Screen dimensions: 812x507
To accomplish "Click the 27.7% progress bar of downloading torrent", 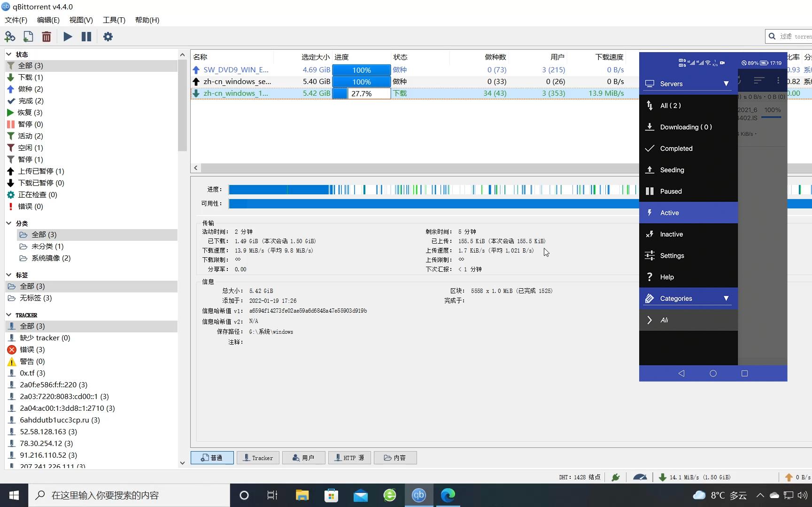I will pyautogui.click(x=362, y=93).
